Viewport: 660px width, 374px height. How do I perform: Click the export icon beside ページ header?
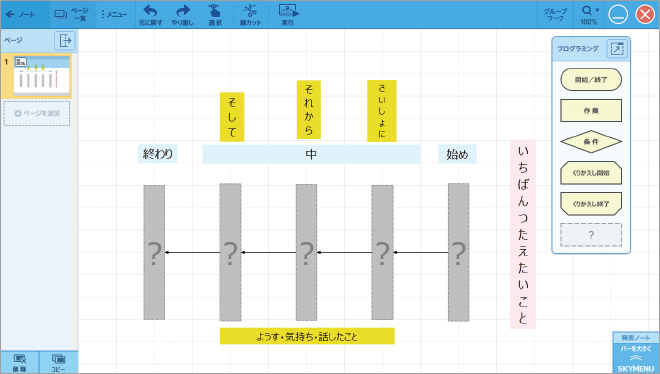tap(65, 41)
